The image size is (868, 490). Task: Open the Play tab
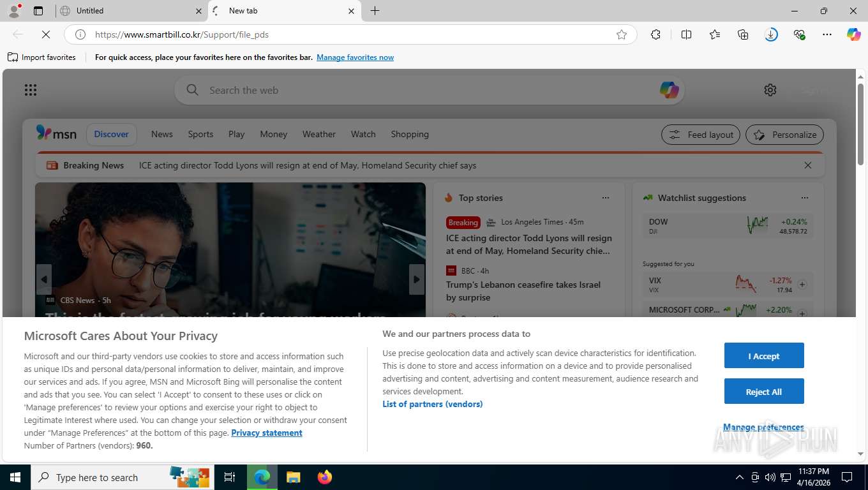(x=236, y=134)
